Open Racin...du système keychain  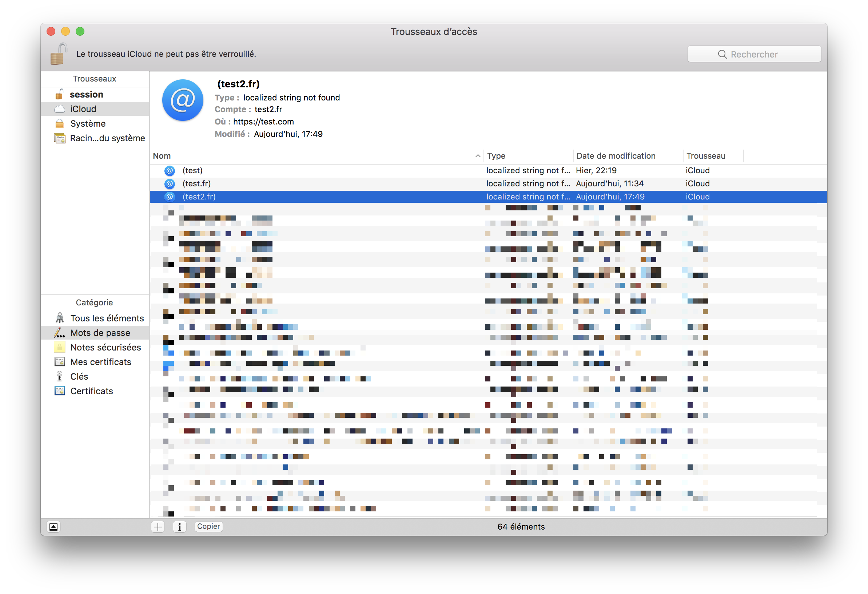pyautogui.click(x=107, y=138)
